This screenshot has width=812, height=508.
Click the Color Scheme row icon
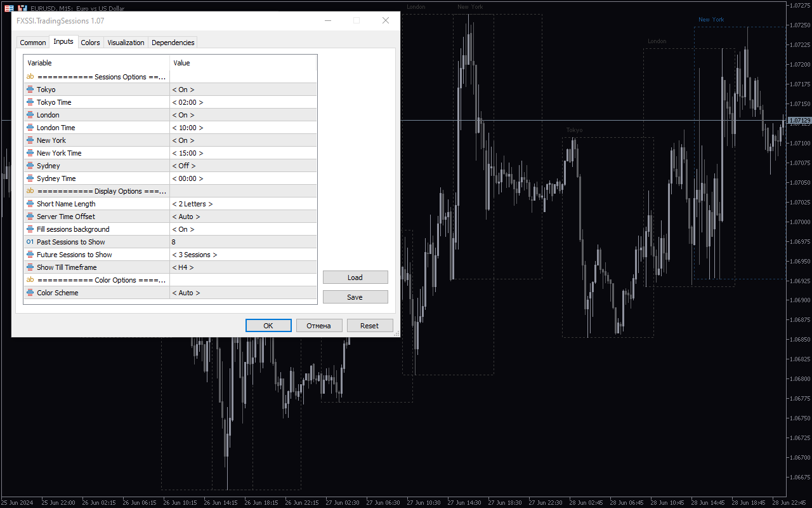tap(30, 293)
